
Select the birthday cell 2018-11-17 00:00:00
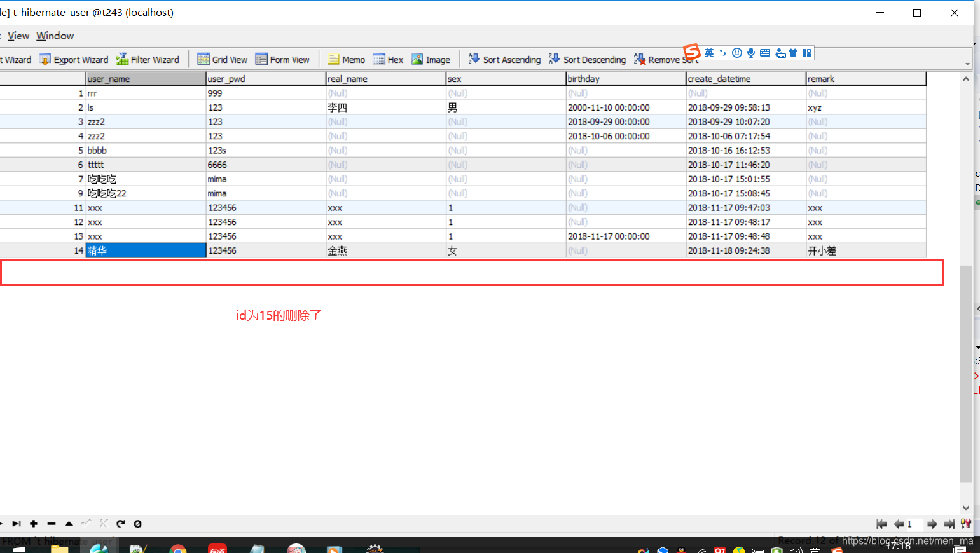(626, 236)
